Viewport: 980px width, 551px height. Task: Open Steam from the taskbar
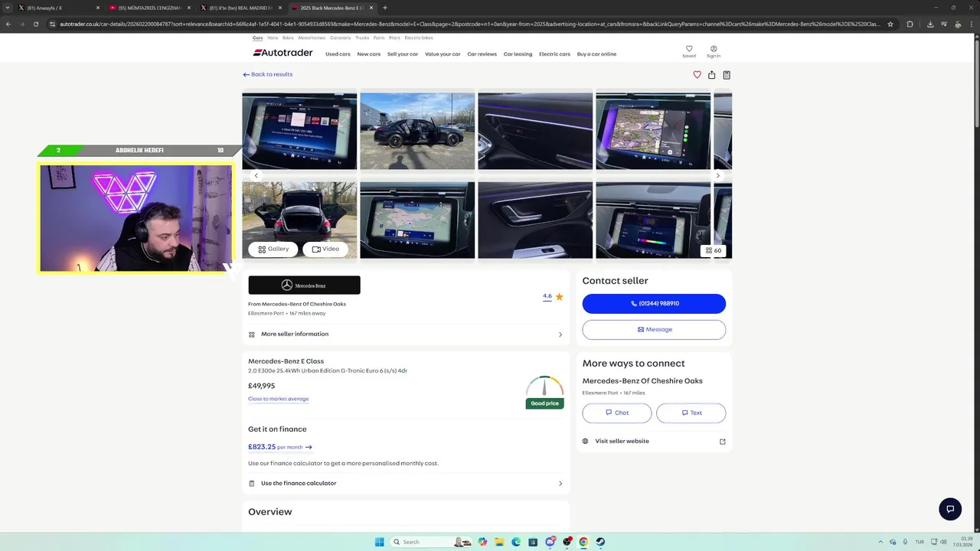click(x=600, y=542)
